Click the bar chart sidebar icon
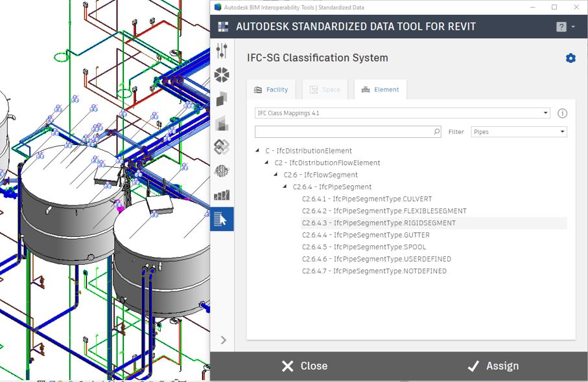Viewport: 588px width, 382px height. 222,195
